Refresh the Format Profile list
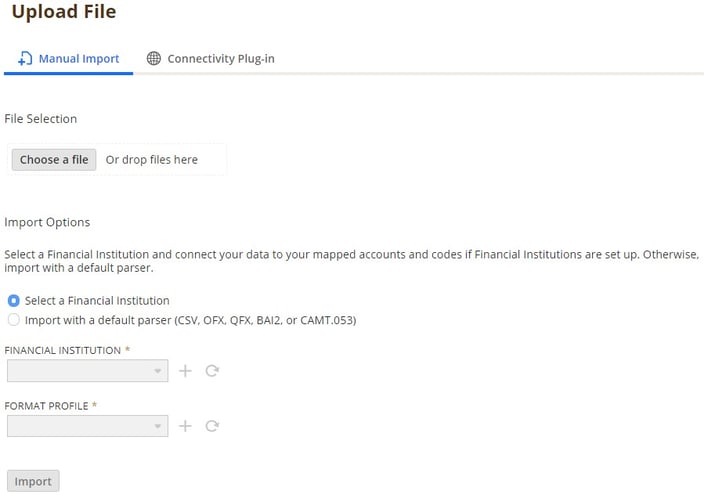This screenshot has width=704, height=498. click(x=212, y=426)
